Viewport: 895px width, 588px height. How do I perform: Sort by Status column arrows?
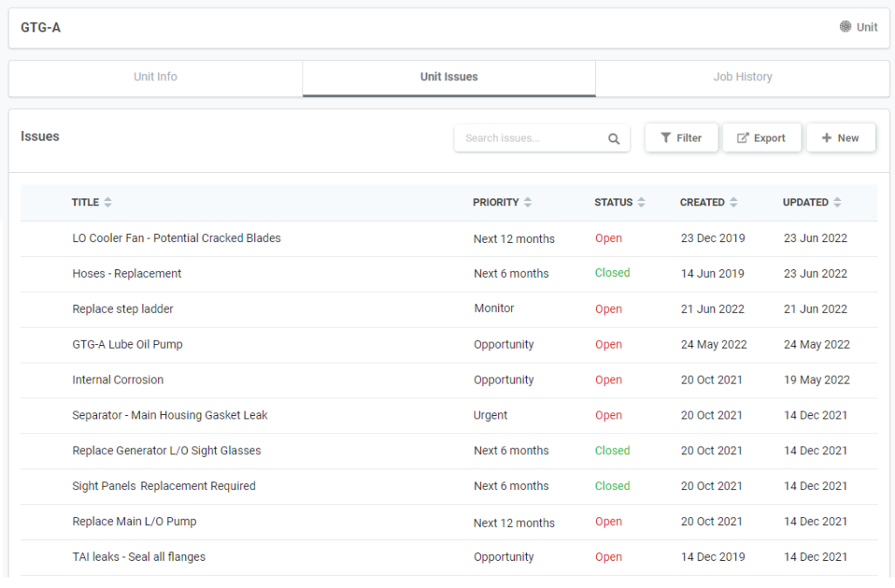click(x=642, y=203)
